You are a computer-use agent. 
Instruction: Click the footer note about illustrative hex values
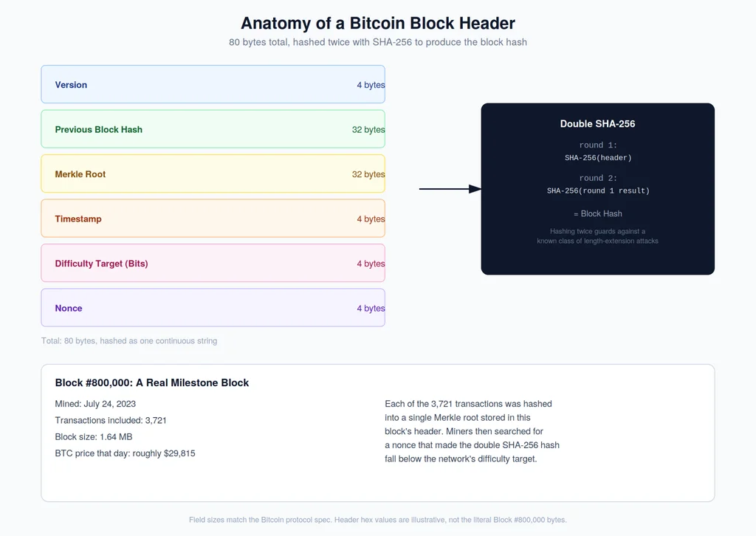pos(378,520)
